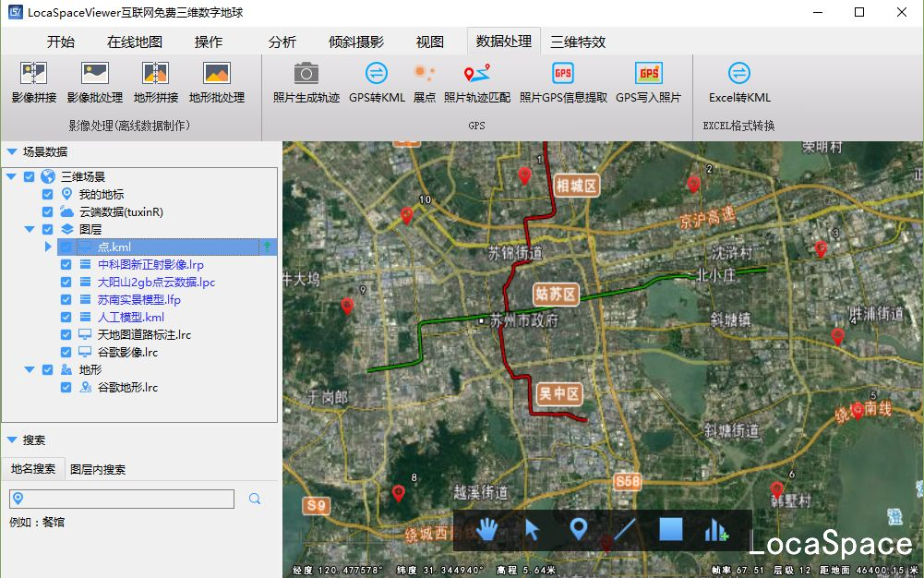This screenshot has height=578, width=924.
Task: Uncheck the 天地图道路标注.lrc layer
Action: 66,334
